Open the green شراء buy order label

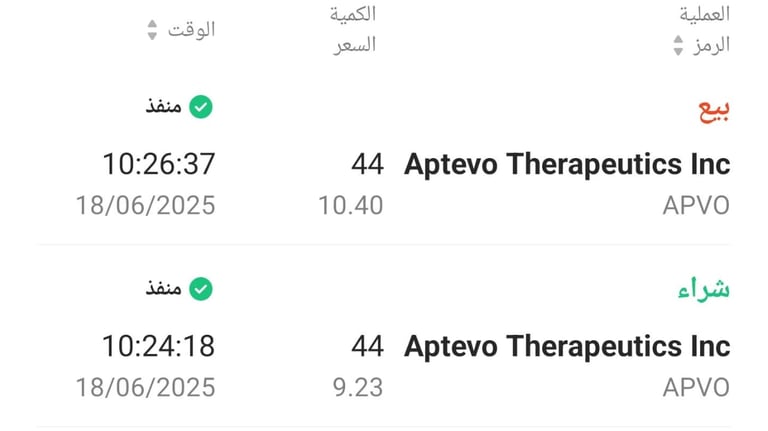click(x=704, y=289)
